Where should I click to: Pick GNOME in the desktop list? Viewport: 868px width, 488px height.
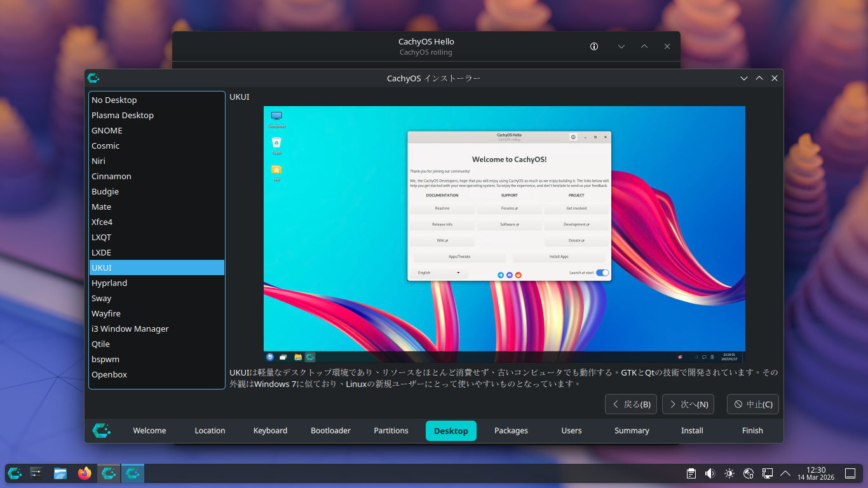click(x=157, y=130)
